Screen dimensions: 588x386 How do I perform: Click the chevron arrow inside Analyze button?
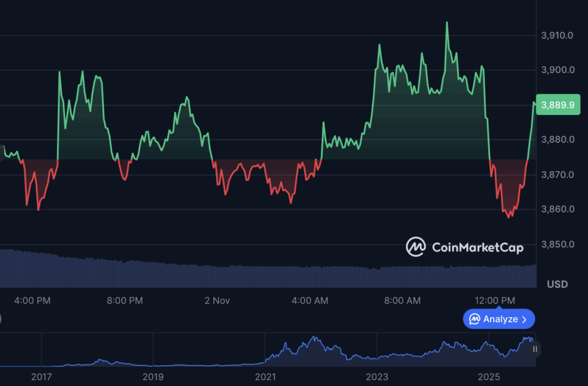click(524, 319)
